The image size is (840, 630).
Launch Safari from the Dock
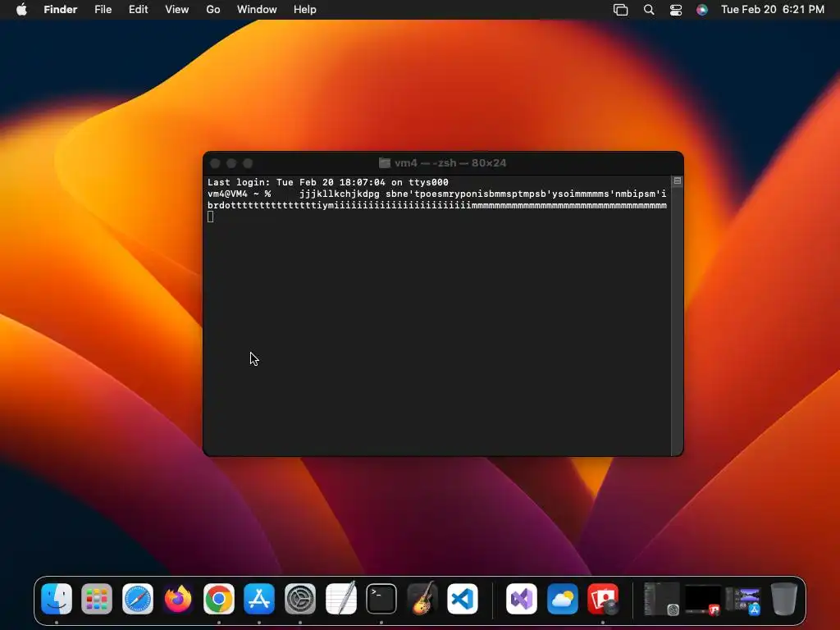coord(138,599)
